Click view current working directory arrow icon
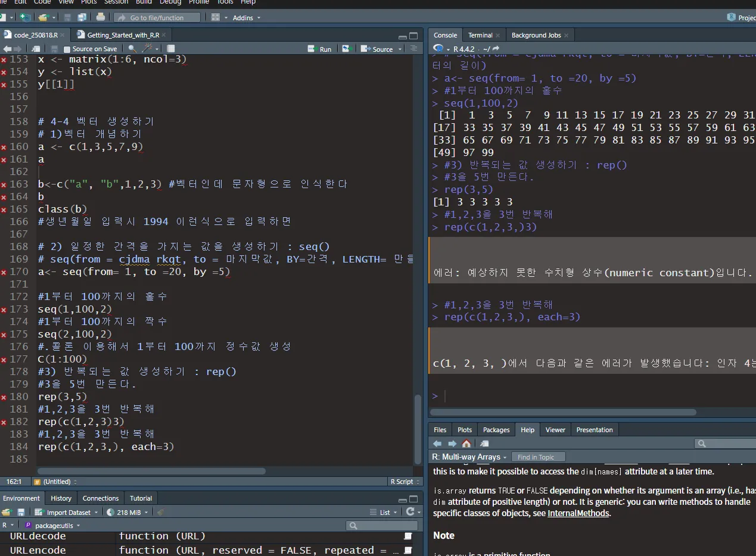 [496, 49]
